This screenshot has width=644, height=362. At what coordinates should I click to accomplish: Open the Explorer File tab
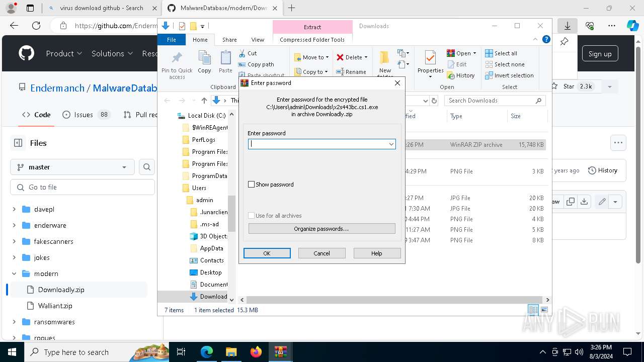[x=172, y=40]
